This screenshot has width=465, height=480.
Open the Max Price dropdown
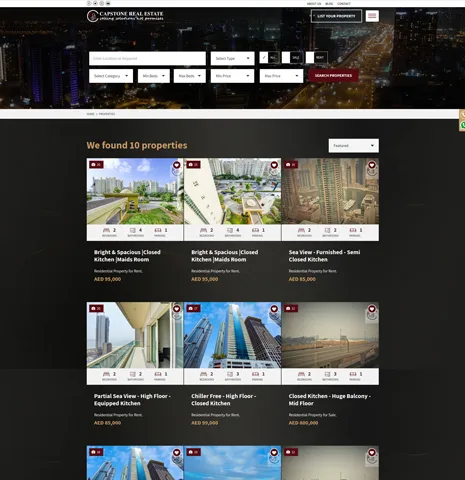click(282, 76)
